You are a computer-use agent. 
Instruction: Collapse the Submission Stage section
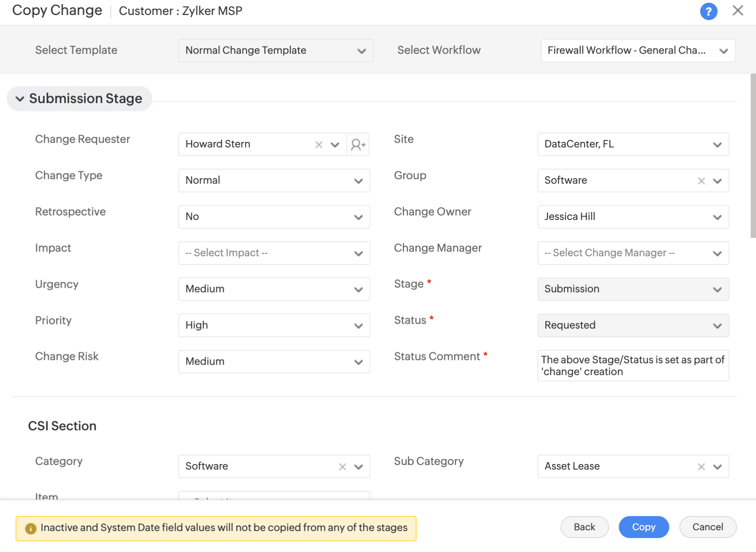(x=20, y=99)
